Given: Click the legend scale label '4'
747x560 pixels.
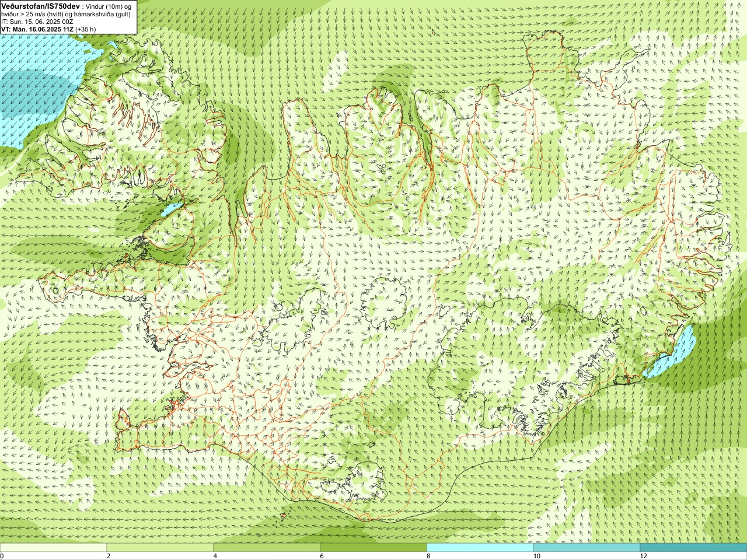Looking at the screenshot, I should (215, 556).
